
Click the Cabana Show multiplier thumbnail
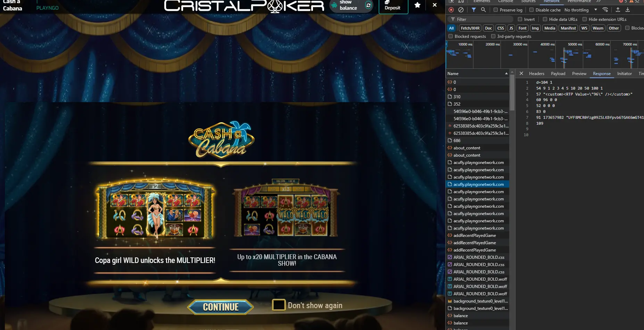click(286, 208)
